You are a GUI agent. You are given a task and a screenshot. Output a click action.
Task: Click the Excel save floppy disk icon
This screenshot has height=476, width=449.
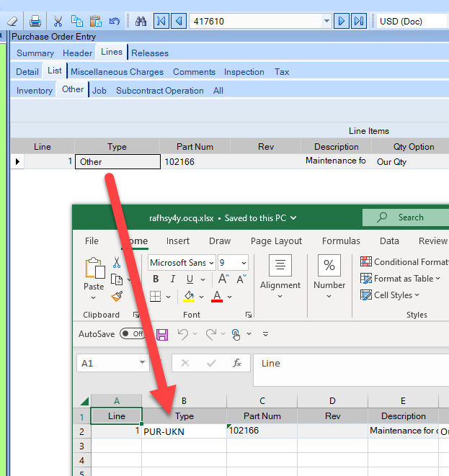(162, 334)
